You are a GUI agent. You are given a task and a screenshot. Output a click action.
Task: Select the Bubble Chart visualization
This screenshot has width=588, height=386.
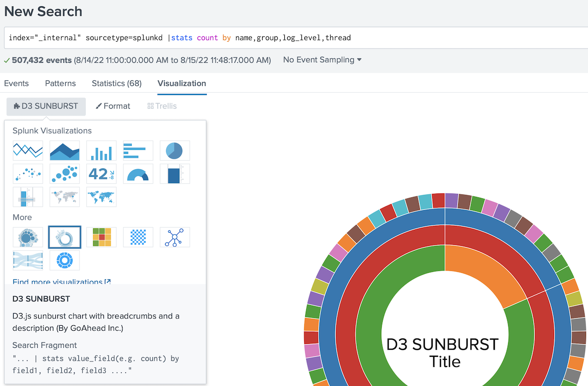click(x=65, y=173)
